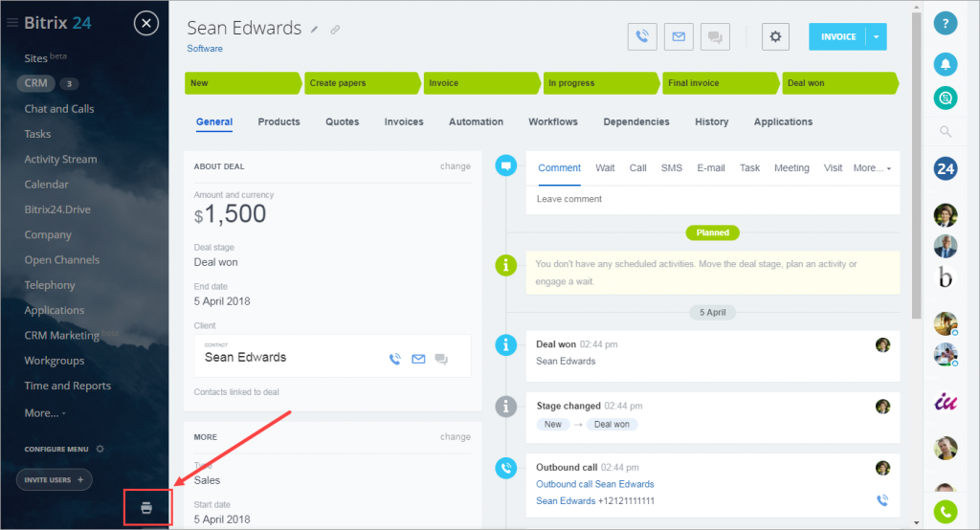Viewport: 980px width, 530px height.
Task: Click the INVOICE button
Action: [x=838, y=37]
